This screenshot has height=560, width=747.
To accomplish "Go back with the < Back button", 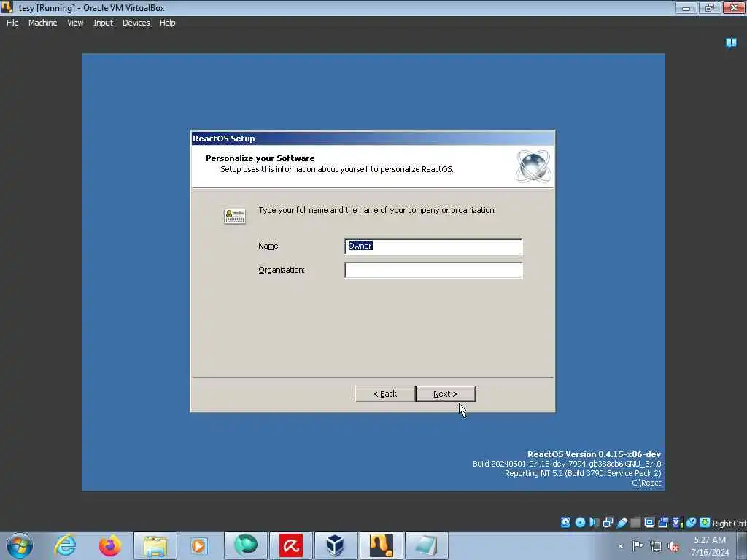I will [x=385, y=394].
